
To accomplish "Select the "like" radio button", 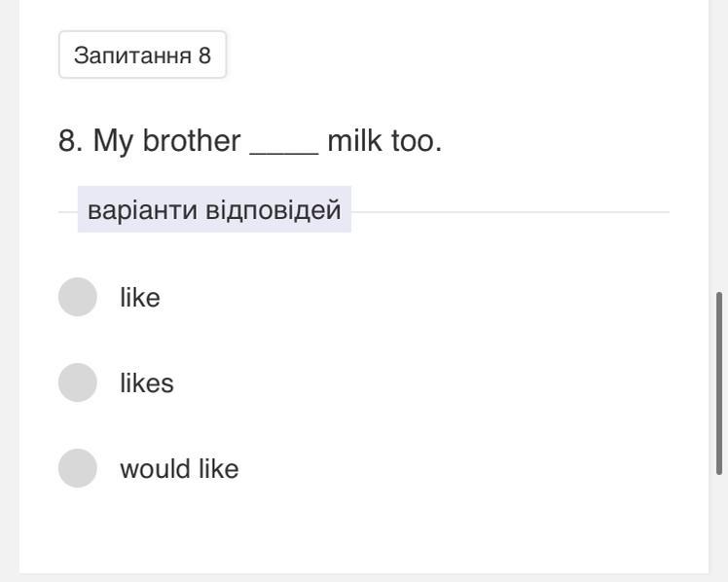I will [78, 297].
